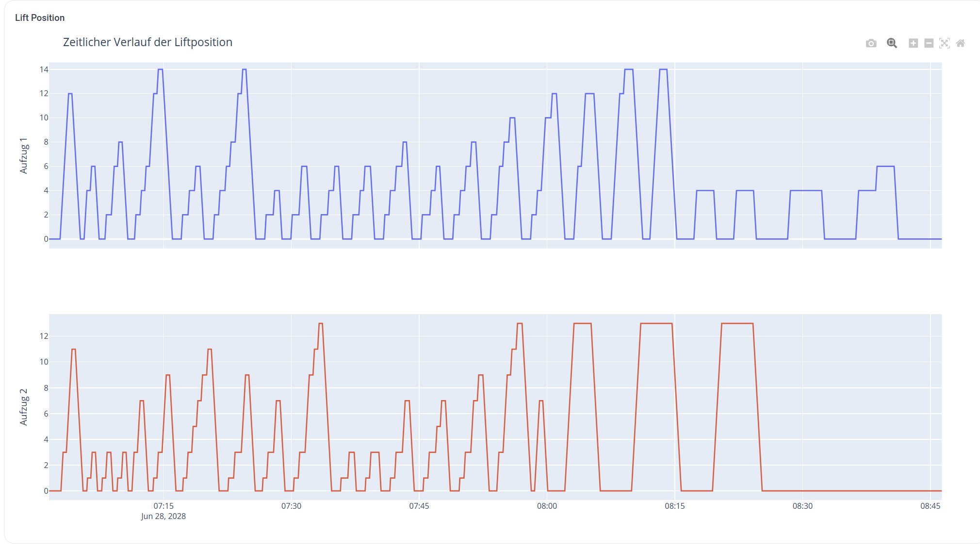Viewport: 980px width, 552px height.
Task: Click the chart title Zeitlicher Verlauf der Liftposition
Action: coord(147,42)
